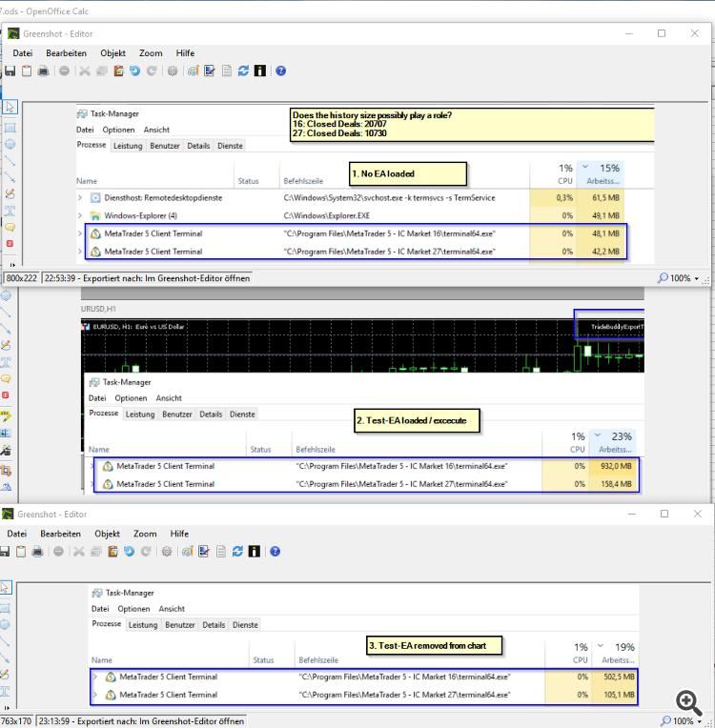Click scissors cut icon in top editor toolbar
The image size is (715, 728).
pyautogui.click(x=85, y=71)
